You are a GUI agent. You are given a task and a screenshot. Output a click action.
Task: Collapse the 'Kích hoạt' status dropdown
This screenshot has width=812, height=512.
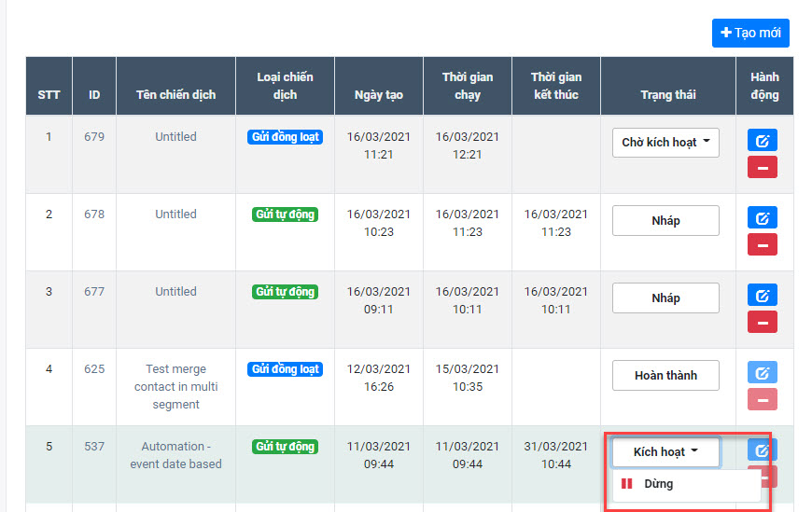(x=665, y=452)
